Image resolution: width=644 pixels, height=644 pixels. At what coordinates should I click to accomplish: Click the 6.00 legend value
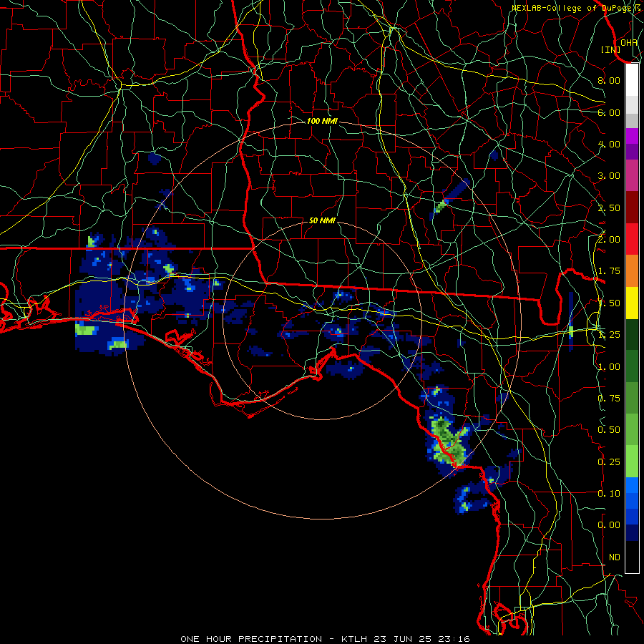609,112
